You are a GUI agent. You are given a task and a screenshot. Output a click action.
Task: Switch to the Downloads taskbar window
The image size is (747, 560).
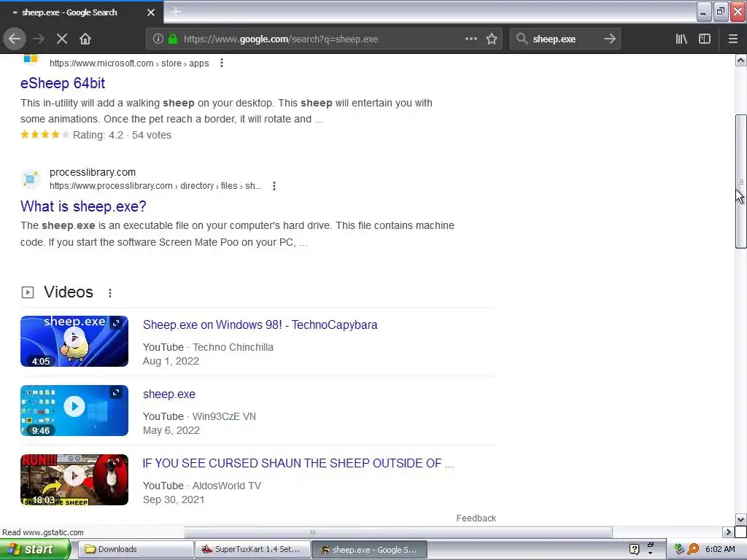(136, 550)
